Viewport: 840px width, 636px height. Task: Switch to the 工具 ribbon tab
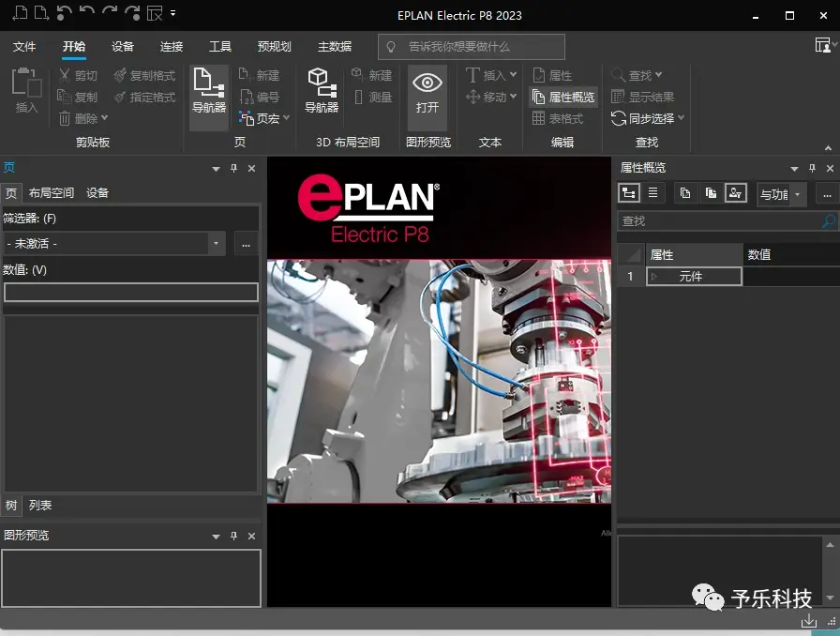coord(220,47)
